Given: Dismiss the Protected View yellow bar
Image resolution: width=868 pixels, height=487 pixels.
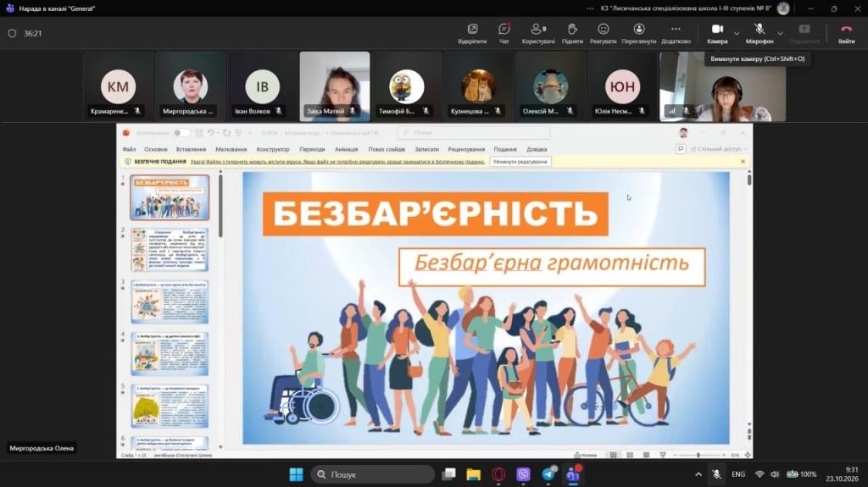Looking at the screenshot, I should click(x=743, y=162).
